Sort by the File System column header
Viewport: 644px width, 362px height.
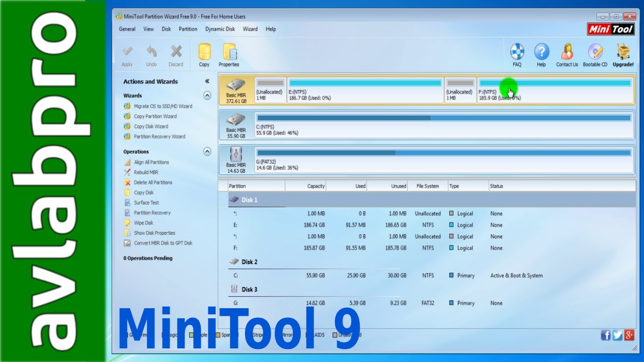[x=428, y=186]
